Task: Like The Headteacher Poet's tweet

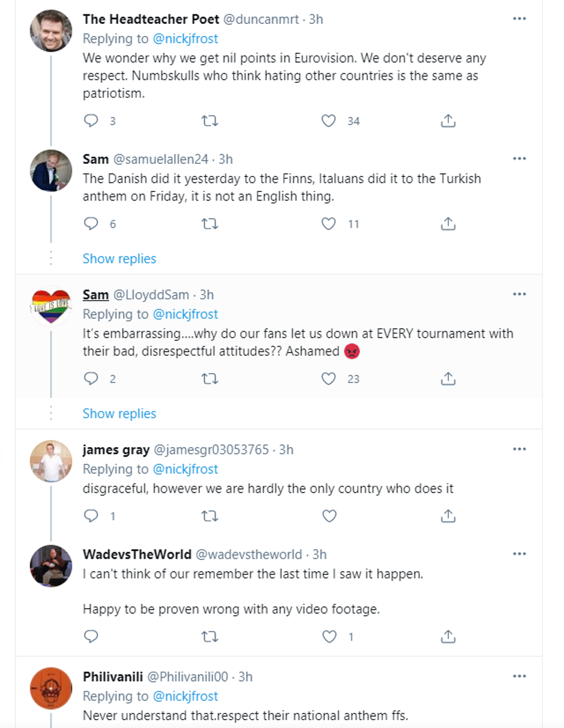Action: [x=329, y=121]
